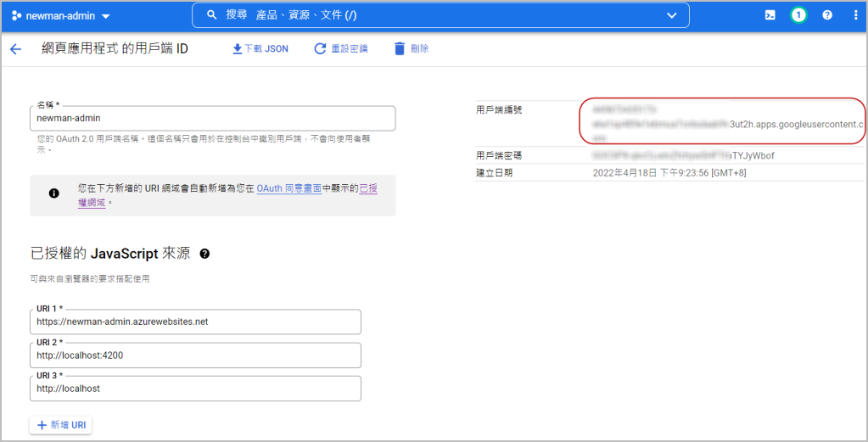Click URI 1 azurewebsites input field
Viewport: 868px width, 442px height.
(x=195, y=322)
